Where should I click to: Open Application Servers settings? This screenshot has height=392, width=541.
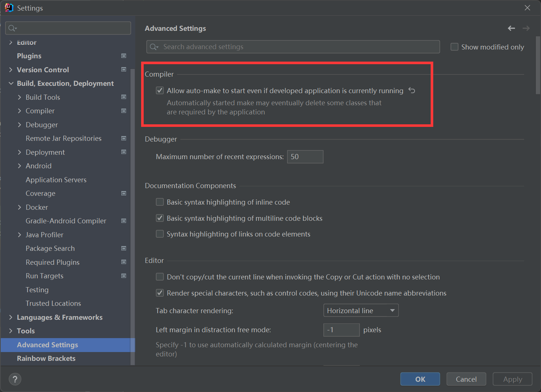tap(56, 180)
